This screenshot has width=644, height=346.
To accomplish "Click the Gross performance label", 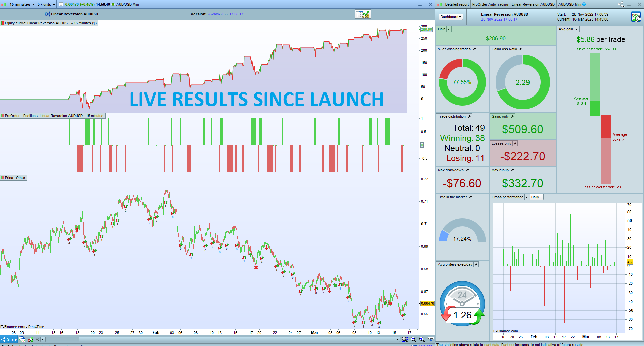I will [x=507, y=197].
